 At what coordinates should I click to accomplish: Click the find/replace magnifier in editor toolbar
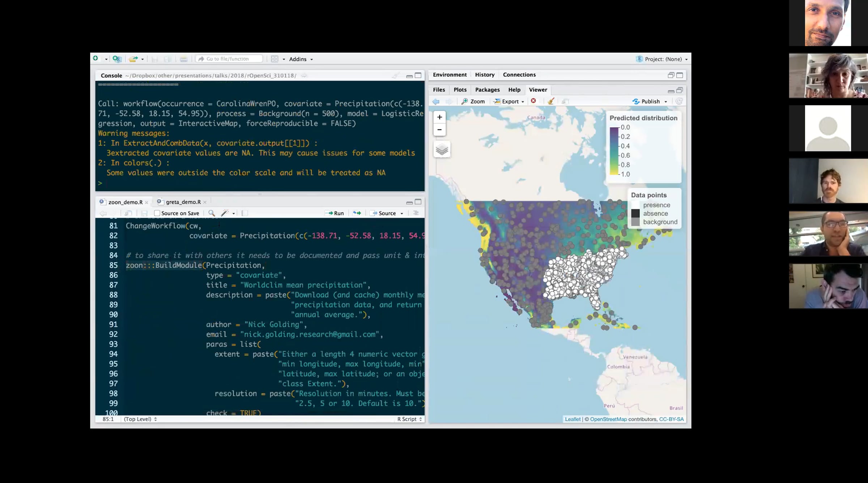pos(212,213)
